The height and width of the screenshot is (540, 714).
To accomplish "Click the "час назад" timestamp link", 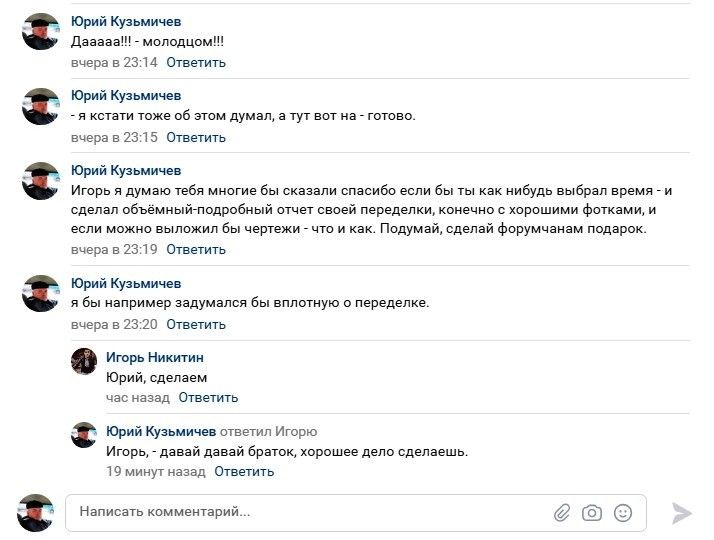I will point(138,397).
